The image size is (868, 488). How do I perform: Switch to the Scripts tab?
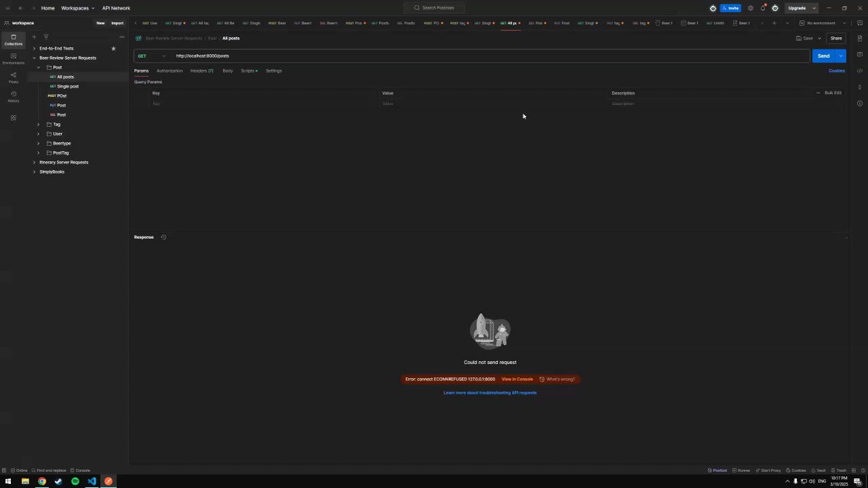(249, 70)
